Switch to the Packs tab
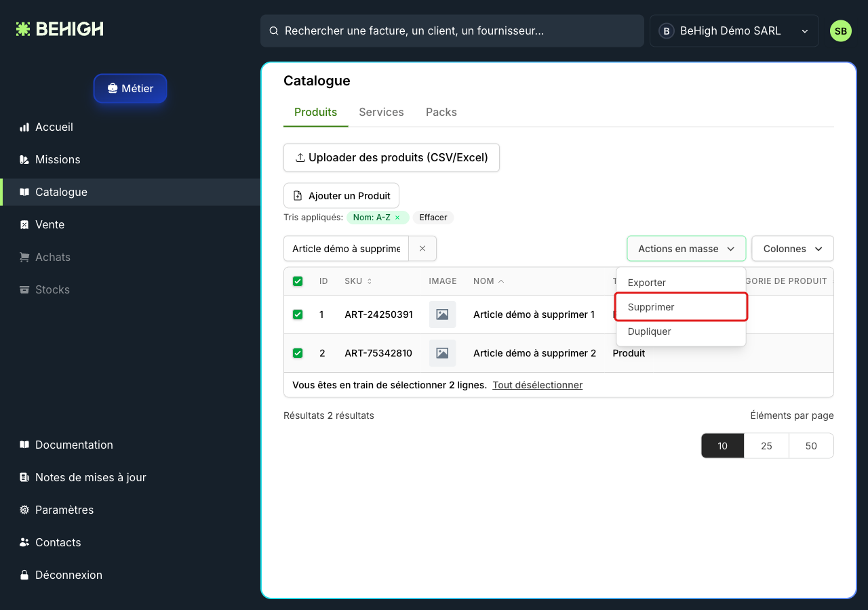Image resolution: width=868 pixels, height=610 pixels. tap(441, 113)
